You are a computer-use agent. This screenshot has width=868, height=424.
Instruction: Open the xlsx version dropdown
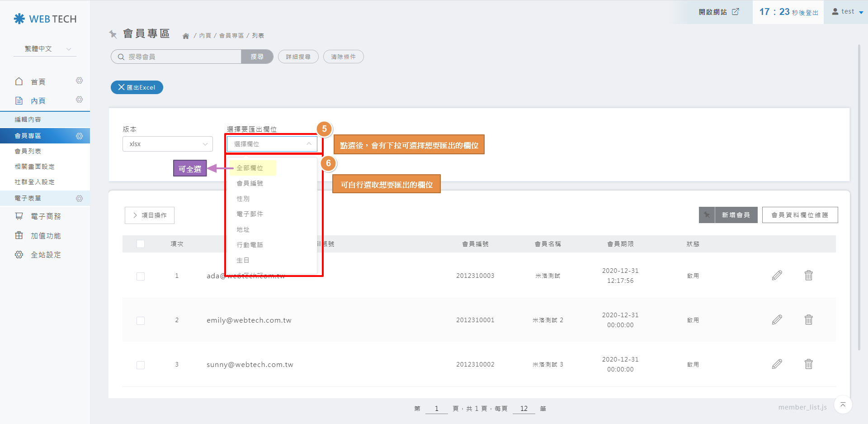(x=167, y=144)
